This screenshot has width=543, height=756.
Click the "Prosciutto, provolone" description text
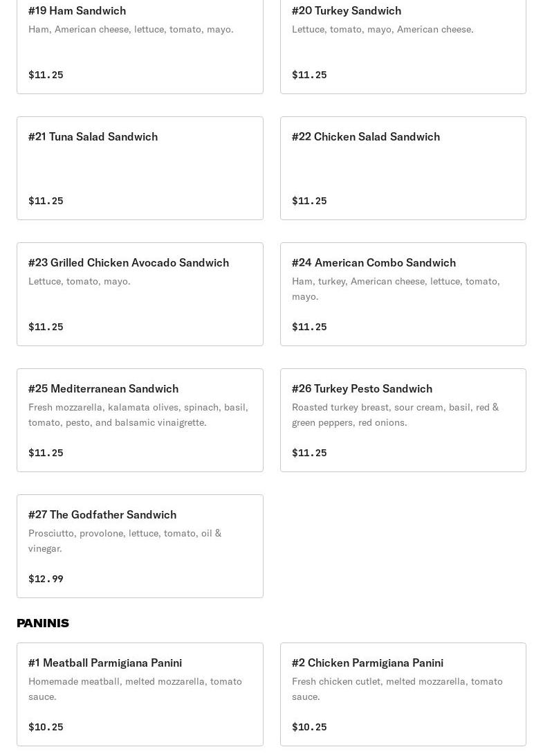[x=125, y=541]
